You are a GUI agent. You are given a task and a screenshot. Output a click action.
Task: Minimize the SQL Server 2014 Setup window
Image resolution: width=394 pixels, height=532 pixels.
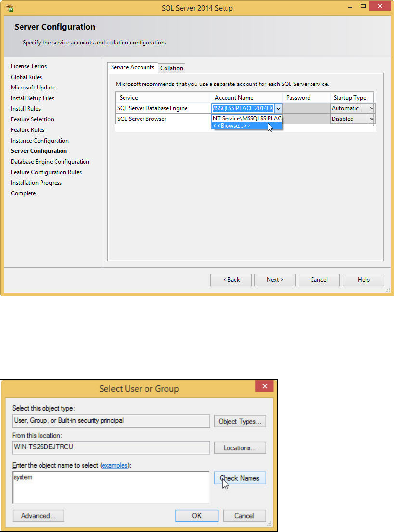(350, 7)
